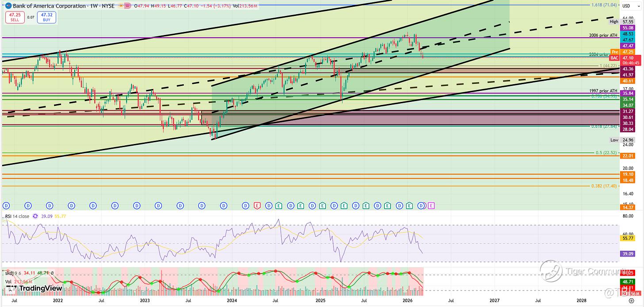Click the 47.32 BUY button
Viewport: 644px width, 307px height.
coord(47,17)
